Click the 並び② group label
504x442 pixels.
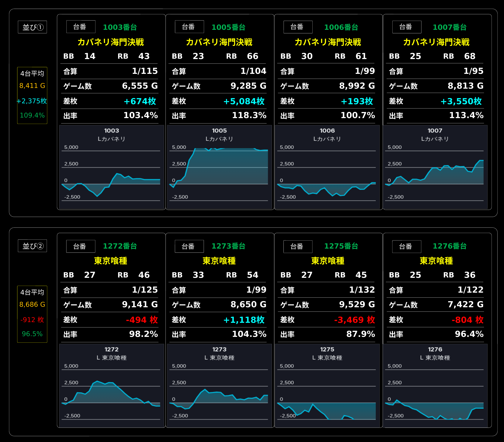[32, 246]
